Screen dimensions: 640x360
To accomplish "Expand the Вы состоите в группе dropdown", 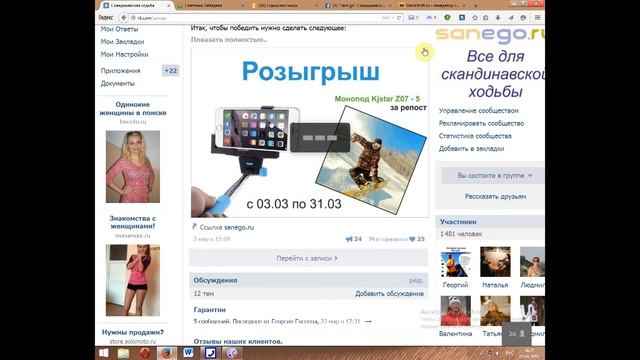I will click(493, 176).
